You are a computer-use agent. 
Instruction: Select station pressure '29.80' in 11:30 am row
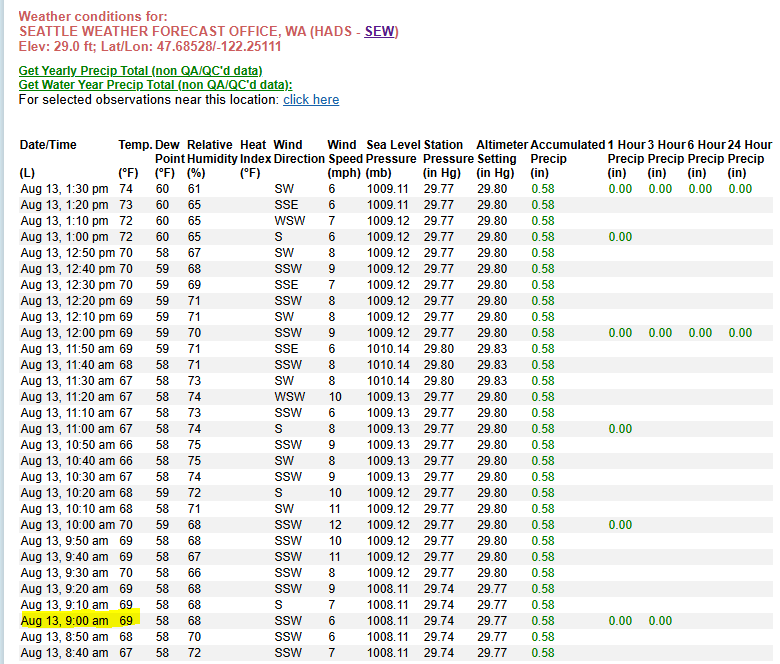click(439, 380)
